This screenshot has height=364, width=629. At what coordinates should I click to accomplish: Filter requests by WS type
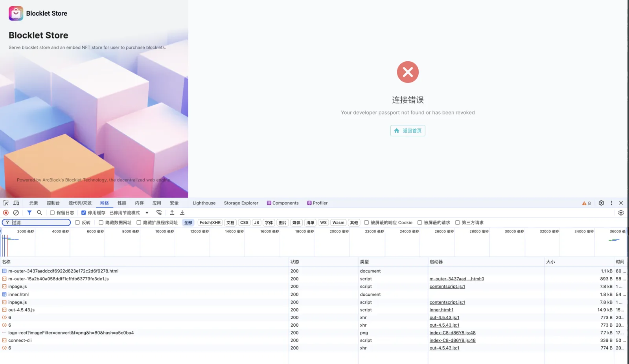pyautogui.click(x=323, y=223)
